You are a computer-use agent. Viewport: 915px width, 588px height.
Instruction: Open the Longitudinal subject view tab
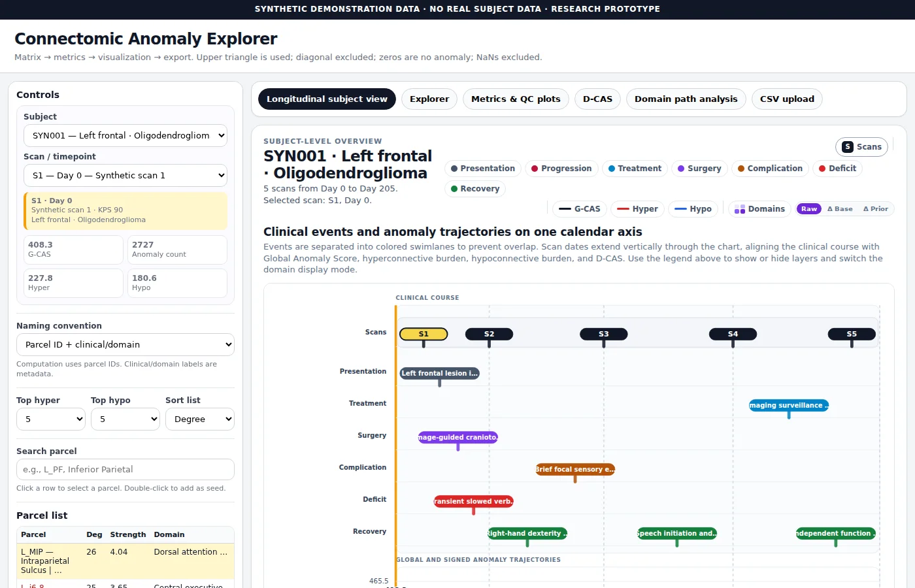point(327,99)
